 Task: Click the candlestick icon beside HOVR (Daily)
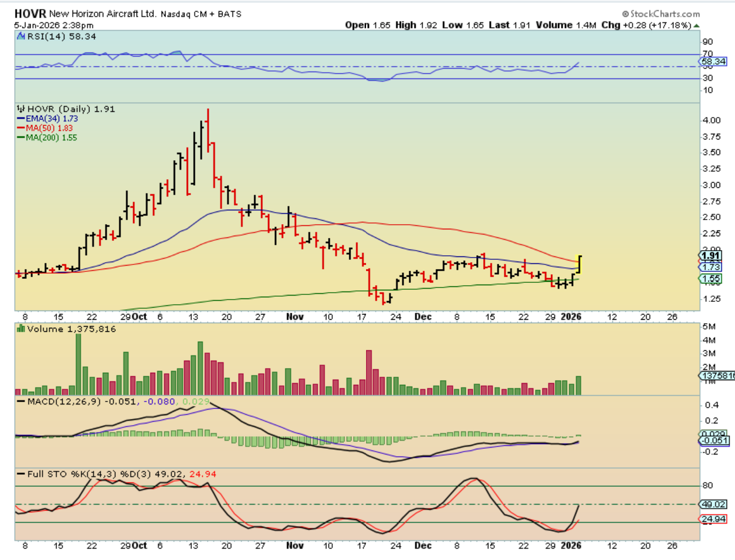click(21, 108)
